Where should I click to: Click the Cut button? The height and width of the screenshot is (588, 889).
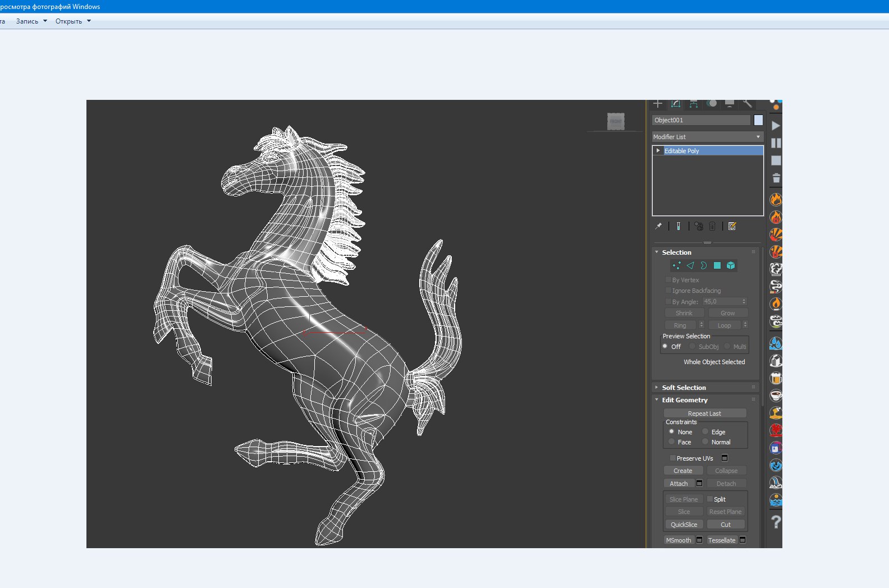click(726, 525)
